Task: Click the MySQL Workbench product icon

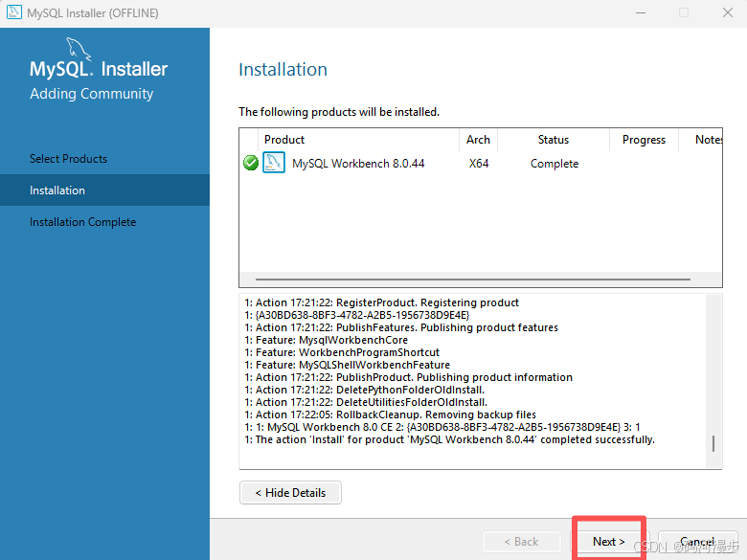Action: (x=274, y=163)
